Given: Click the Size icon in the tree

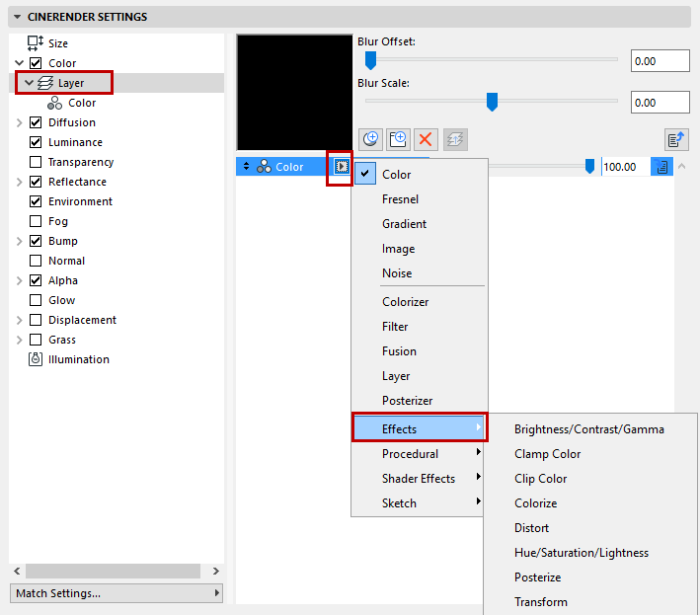Looking at the screenshot, I should (36, 43).
